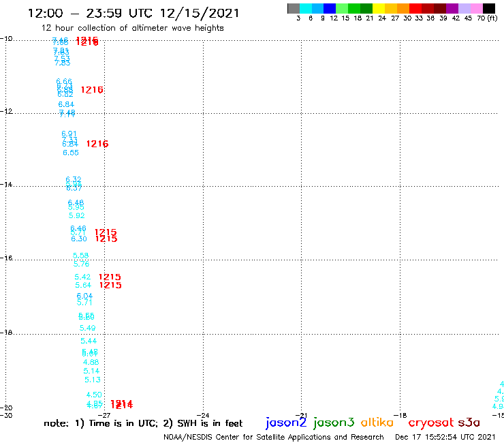Click the light green legend swatch
This screenshot has height=443, width=504.
[x=342, y=8]
